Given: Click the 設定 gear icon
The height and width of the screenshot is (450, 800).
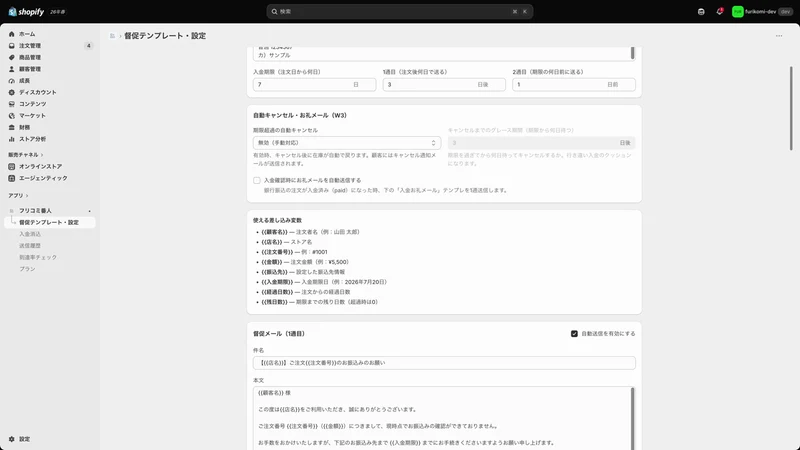Looking at the screenshot, I should (12, 439).
